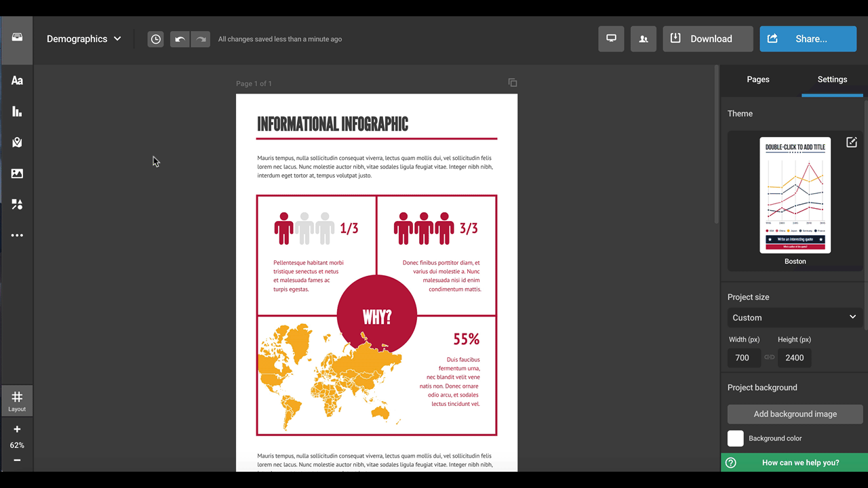This screenshot has height=488, width=868.
Task: Toggle the Layout grid button
Action: 17,401
